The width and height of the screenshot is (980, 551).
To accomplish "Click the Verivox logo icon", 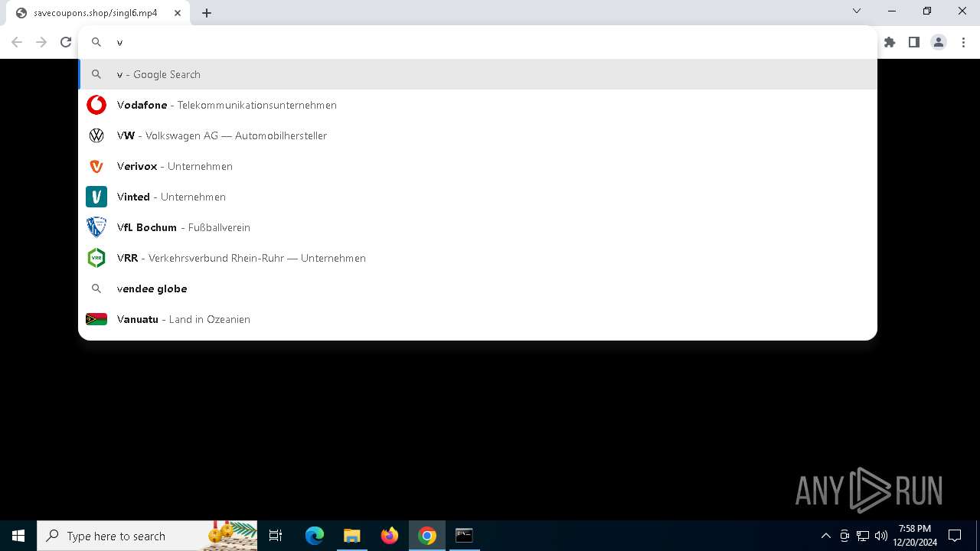I will pyautogui.click(x=96, y=166).
